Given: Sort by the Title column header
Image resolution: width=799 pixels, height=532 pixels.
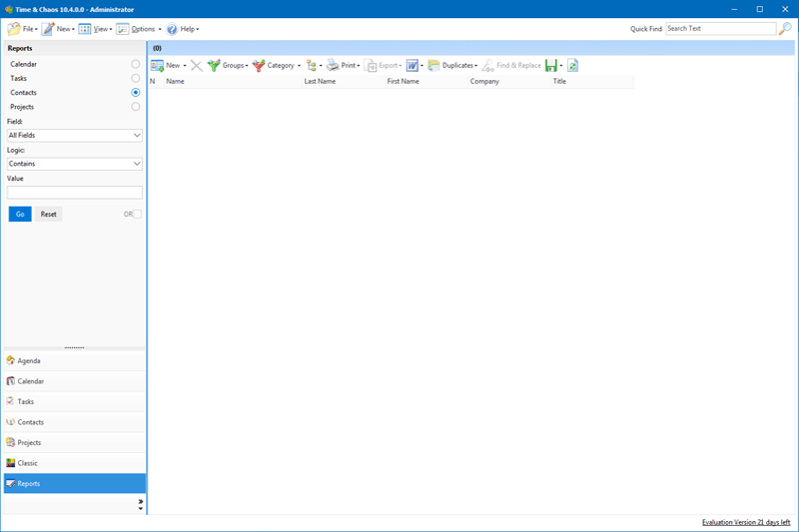Looking at the screenshot, I should pyautogui.click(x=592, y=81).
